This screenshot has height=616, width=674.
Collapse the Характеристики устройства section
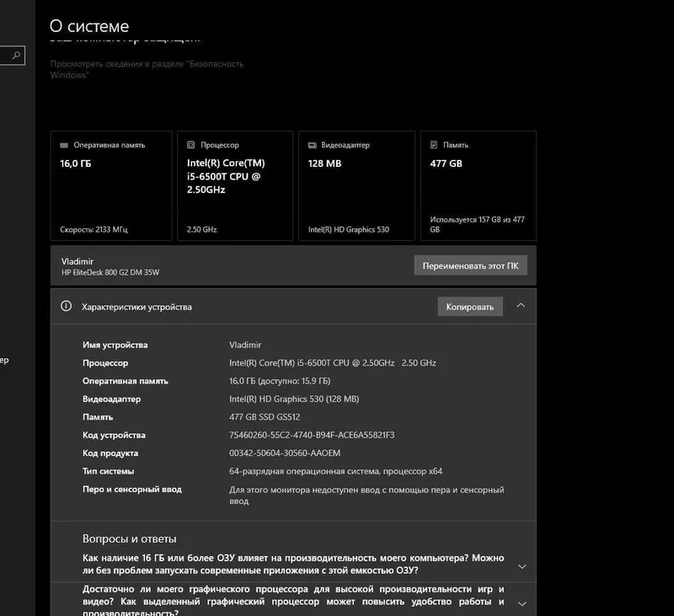pos(521,306)
